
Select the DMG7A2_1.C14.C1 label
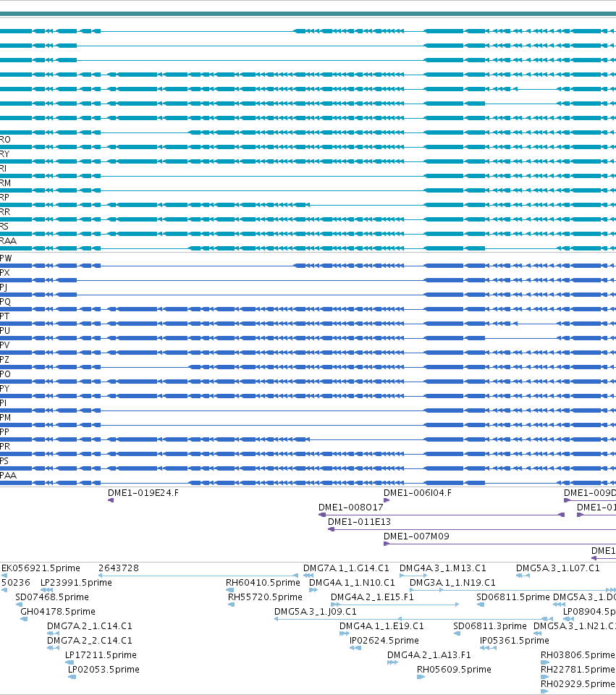click(90, 627)
